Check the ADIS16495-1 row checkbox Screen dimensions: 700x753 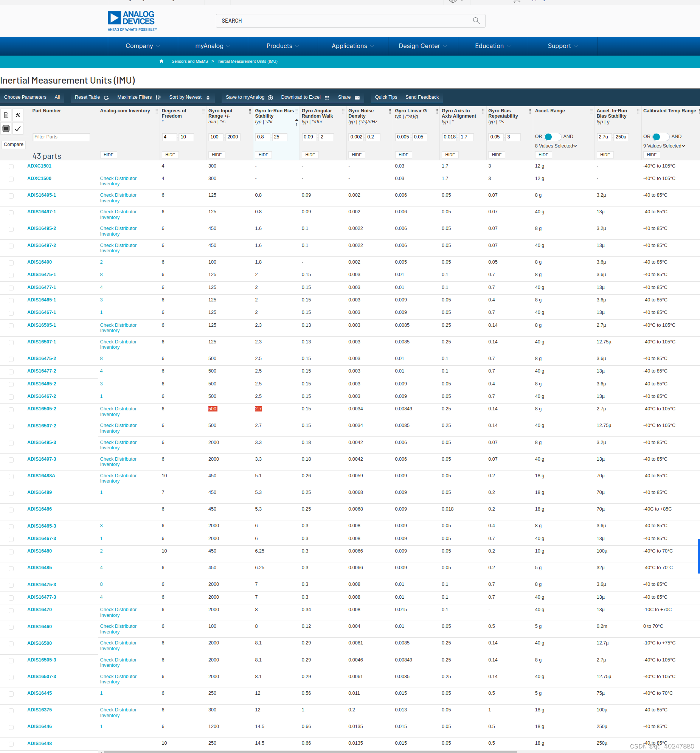pos(11,196)
